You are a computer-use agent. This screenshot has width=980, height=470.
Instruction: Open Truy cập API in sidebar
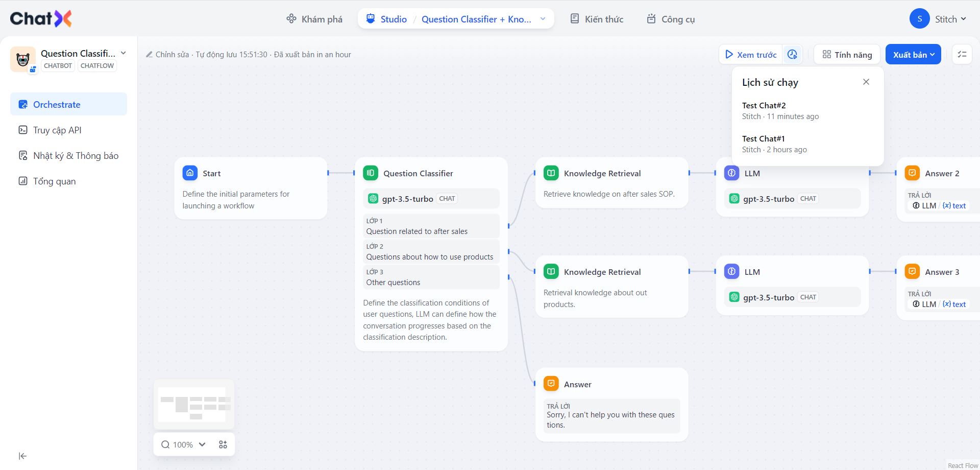click(x=57, y=130)
